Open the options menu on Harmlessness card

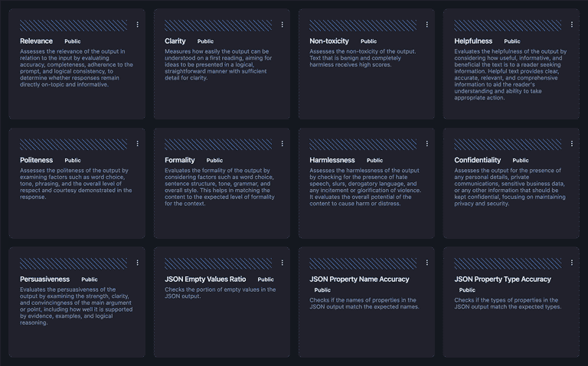(x=427, y=144)
